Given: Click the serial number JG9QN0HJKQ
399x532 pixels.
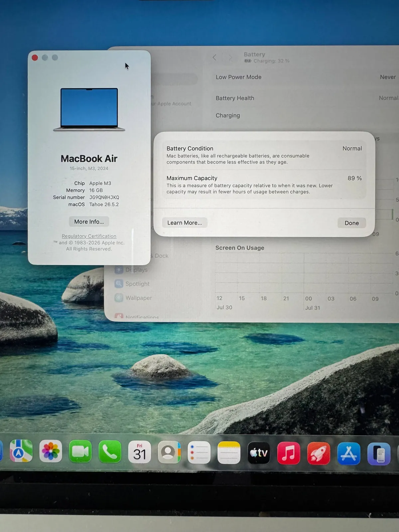Looking at the screenshot, I should (x=104, y=197).
